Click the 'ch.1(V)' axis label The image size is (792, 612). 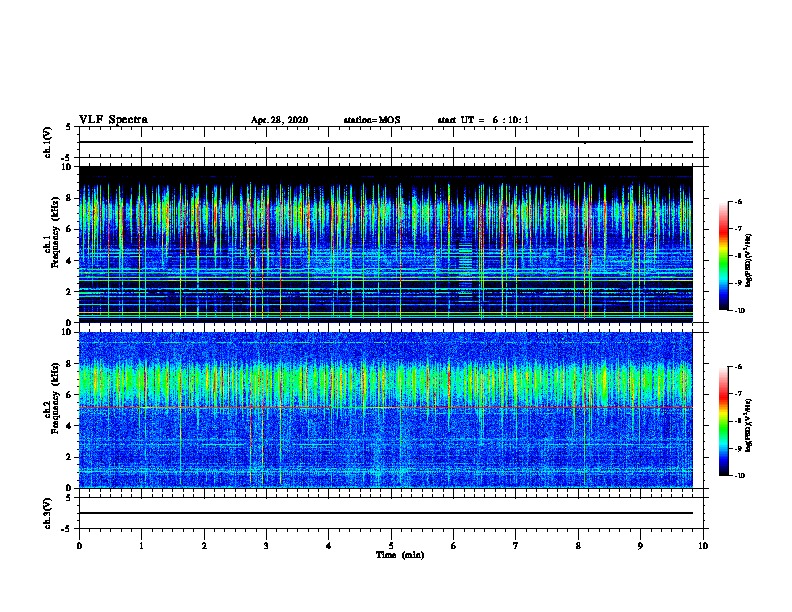pos(48,142)
